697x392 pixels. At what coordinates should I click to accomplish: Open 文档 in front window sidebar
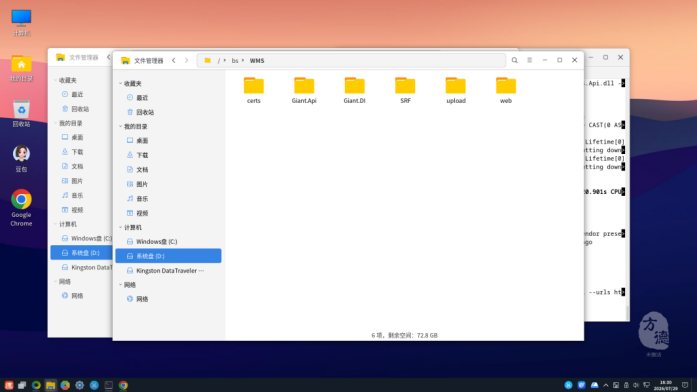(168, 169)
